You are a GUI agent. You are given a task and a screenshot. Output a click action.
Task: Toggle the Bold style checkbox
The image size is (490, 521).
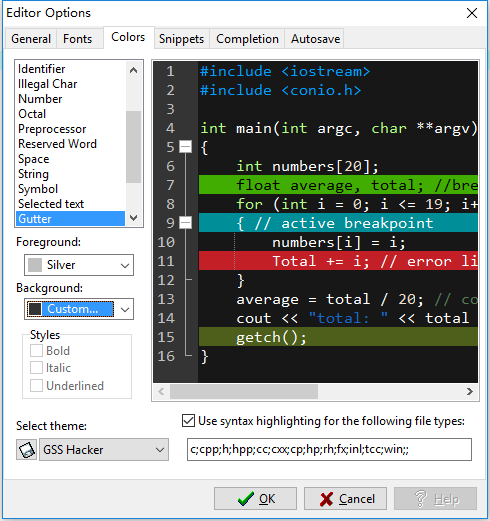click(36, 351)
